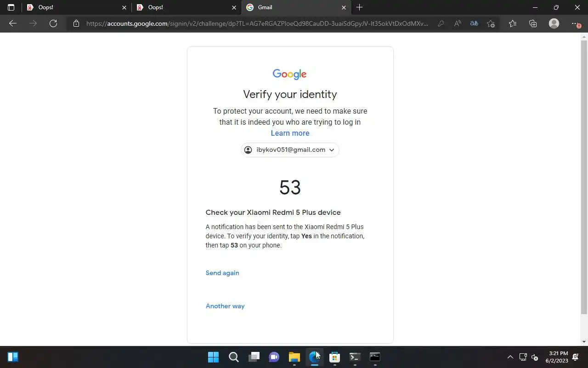Expand the ibykov051@gmail.com account chooser
Viewport: 588px width, 368px height.
(290, 150)
